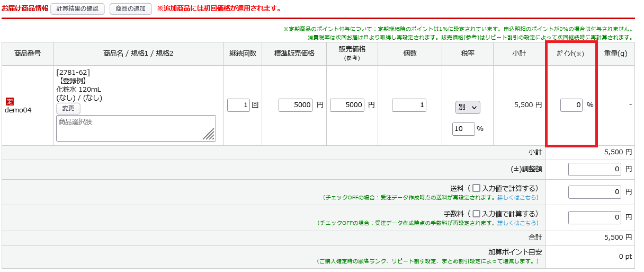
Task: Click the 重量(g) column header
Action: pyautogui.click(x=615, y=54)
